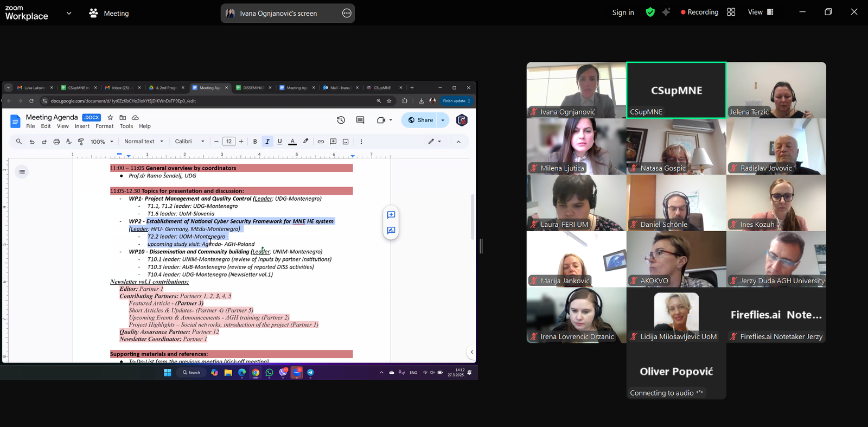Screen dimensions: 868x427
Task: Click the print icon in Docs toolbar
Action: pyautogui.click(x=56, y=142)
